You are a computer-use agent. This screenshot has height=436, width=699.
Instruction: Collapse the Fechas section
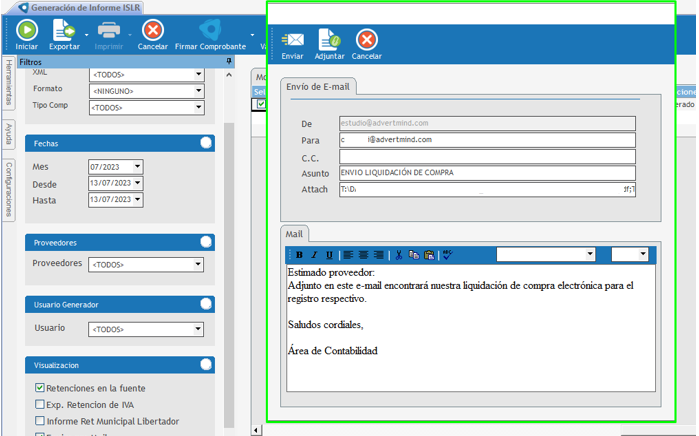click(206, 143)
